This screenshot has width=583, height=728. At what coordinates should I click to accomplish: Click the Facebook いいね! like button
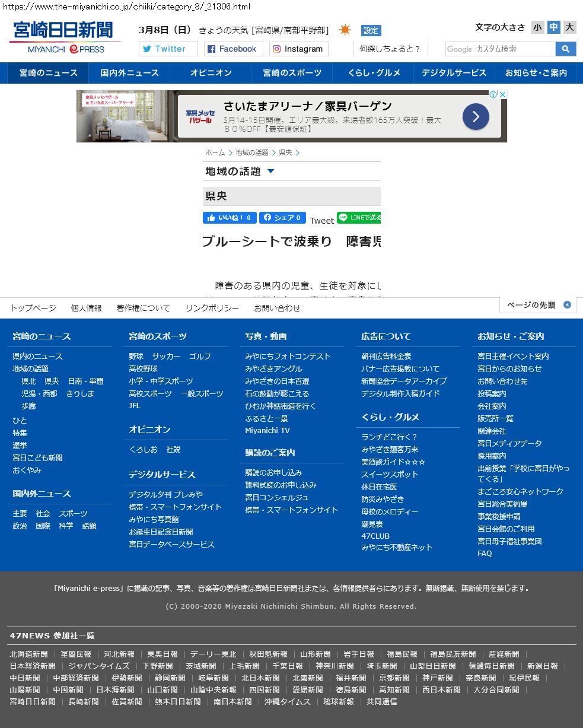point(230,218)
